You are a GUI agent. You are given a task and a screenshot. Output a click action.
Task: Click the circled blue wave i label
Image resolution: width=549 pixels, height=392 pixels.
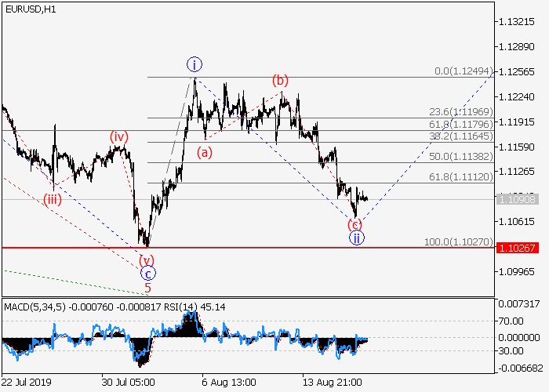(x=195, y=64)
